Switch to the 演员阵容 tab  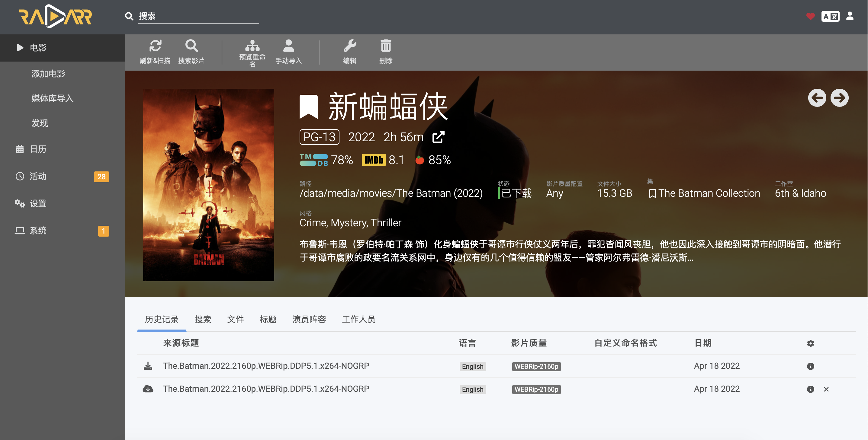[x=309, y=319]
